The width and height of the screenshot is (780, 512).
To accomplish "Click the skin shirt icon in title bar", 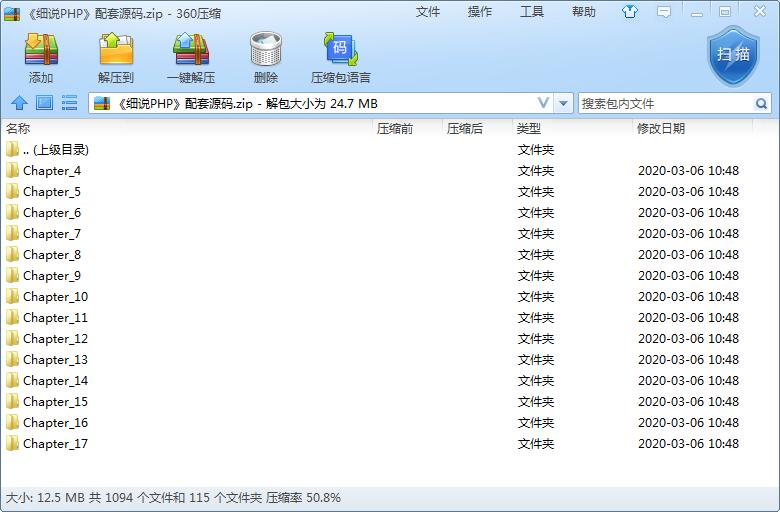I will tap(630, 11).
